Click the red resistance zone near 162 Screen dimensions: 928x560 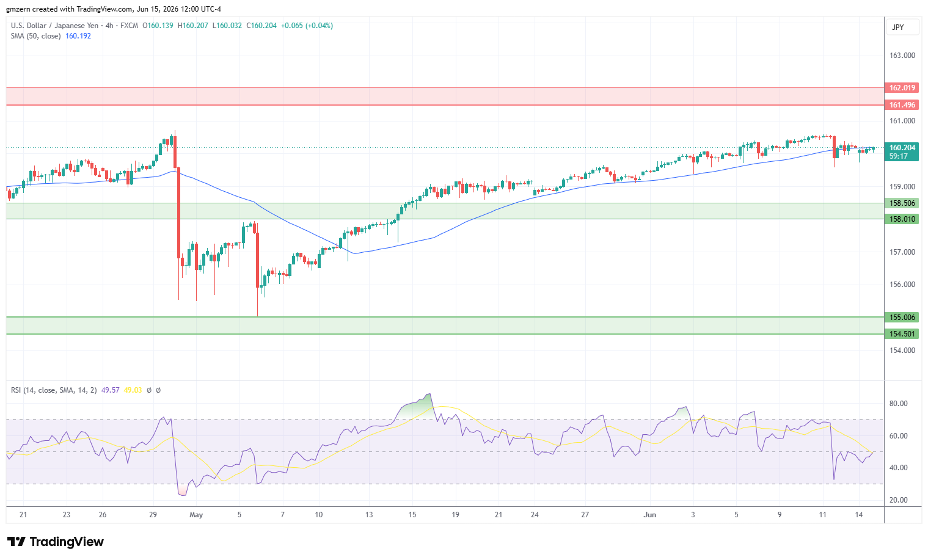(x=445, y=96)
